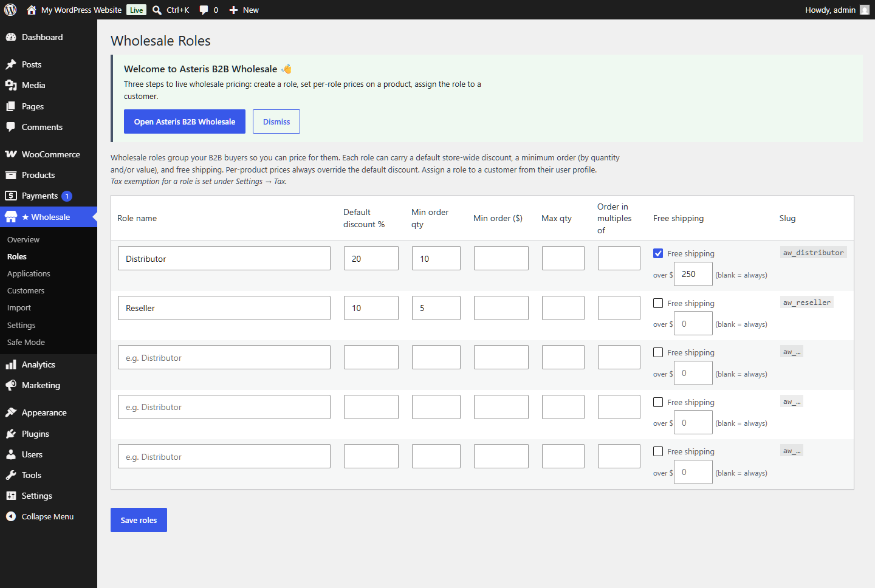Screen dimensions: 875x588
Task: Click the admin avatar icon
Action: tap(865, 10)
